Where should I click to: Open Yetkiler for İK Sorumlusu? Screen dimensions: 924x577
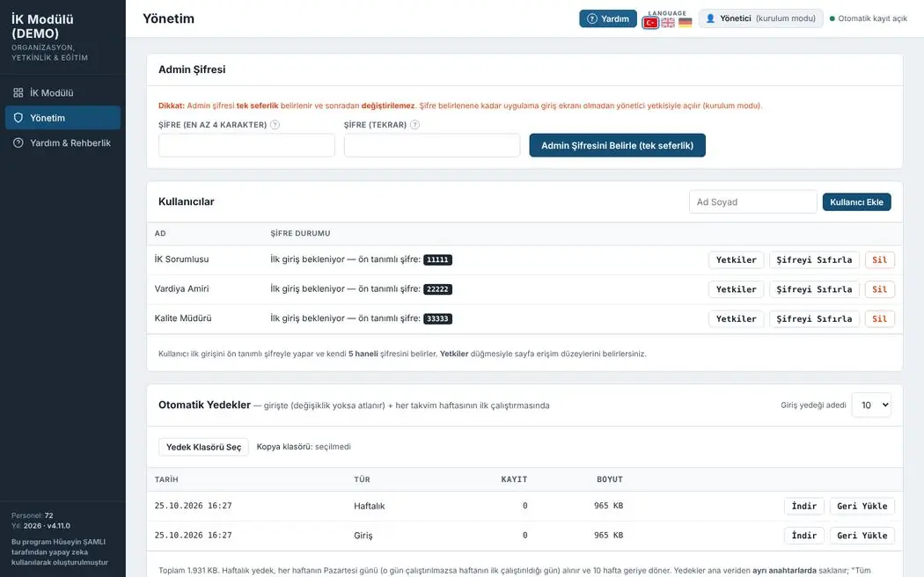(x=736, y=259)
